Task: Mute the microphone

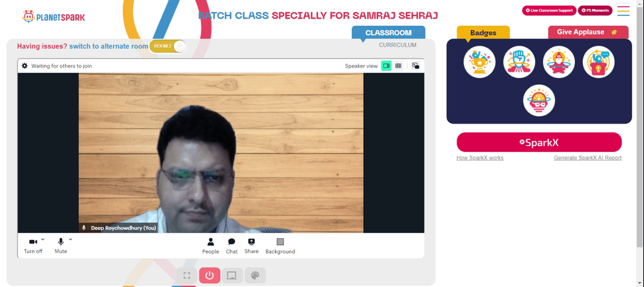Action: coord(61,246)
